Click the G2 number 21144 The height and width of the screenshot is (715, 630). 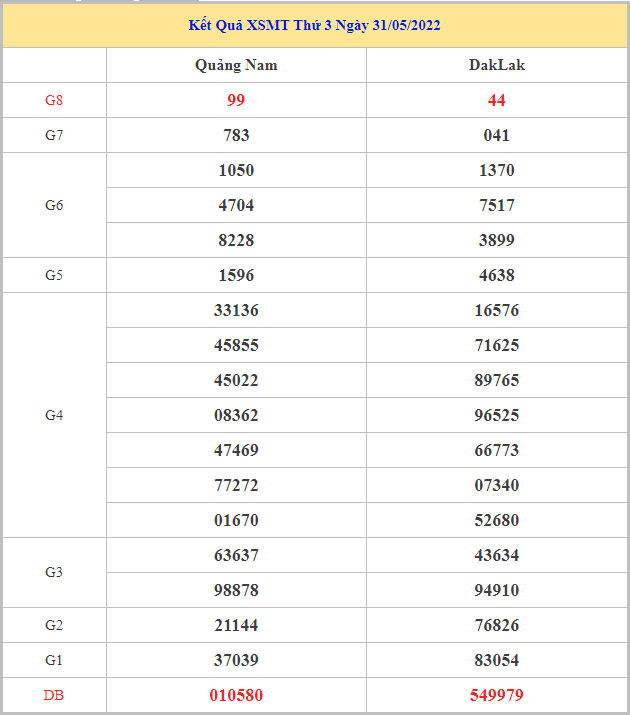pos(236,625)
